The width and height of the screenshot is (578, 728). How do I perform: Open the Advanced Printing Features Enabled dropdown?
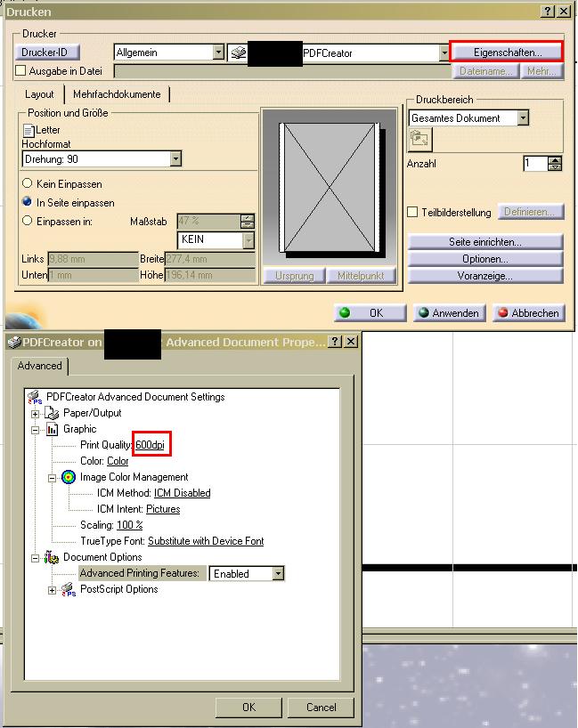click(278, 573)
